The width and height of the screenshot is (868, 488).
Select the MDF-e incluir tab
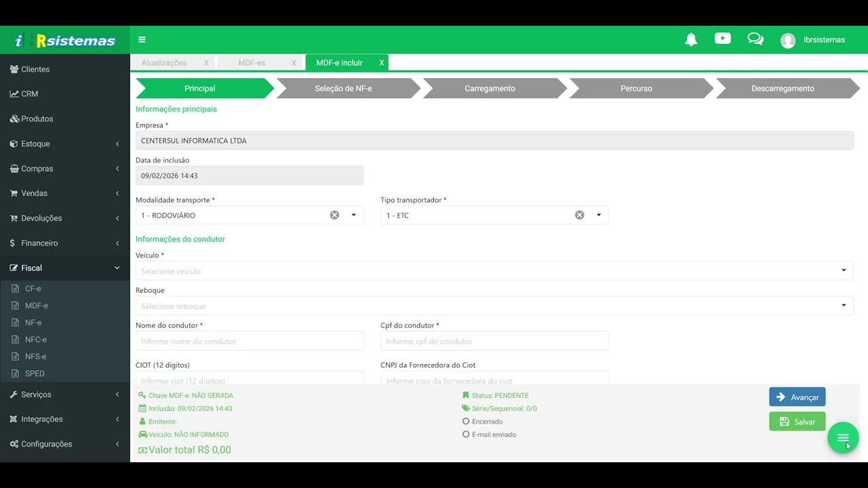coord(339,63)
